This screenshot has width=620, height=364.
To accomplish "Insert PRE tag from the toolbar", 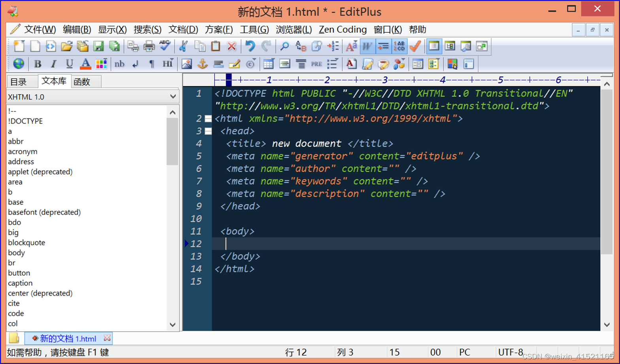I will [317, 64].
